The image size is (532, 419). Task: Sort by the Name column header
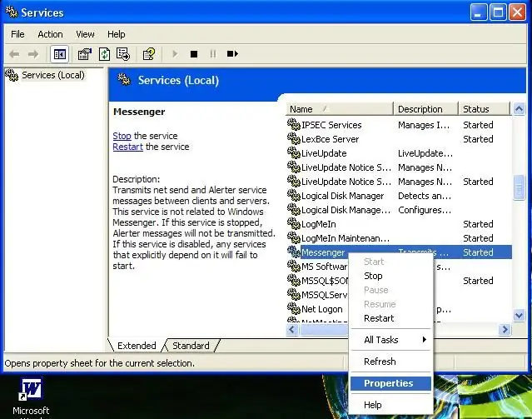340,109
